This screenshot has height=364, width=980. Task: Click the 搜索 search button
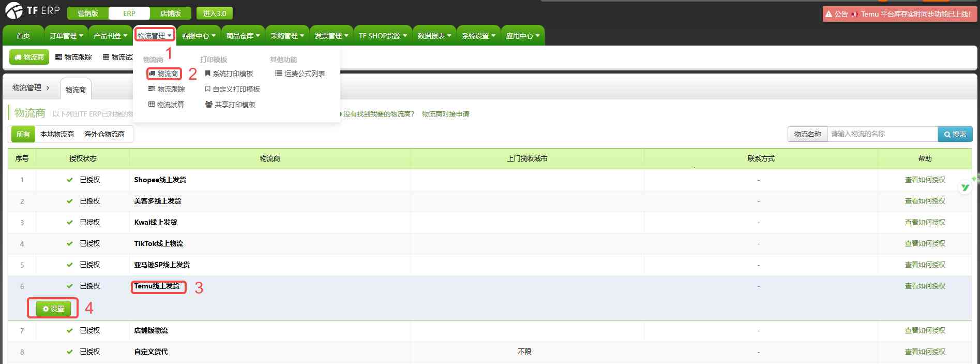pyautogui.click(x=955, y=135)
